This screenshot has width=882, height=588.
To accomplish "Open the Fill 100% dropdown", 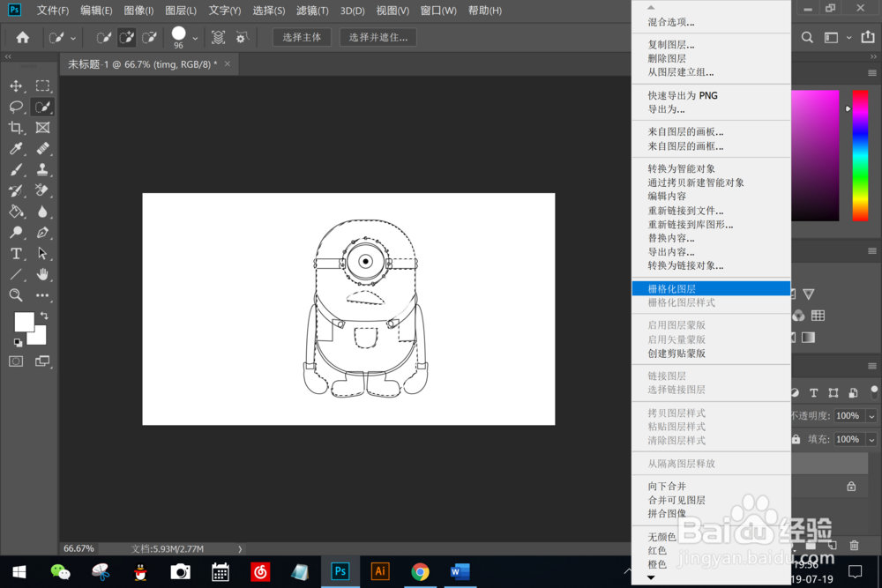I will [x=871, y=440].
